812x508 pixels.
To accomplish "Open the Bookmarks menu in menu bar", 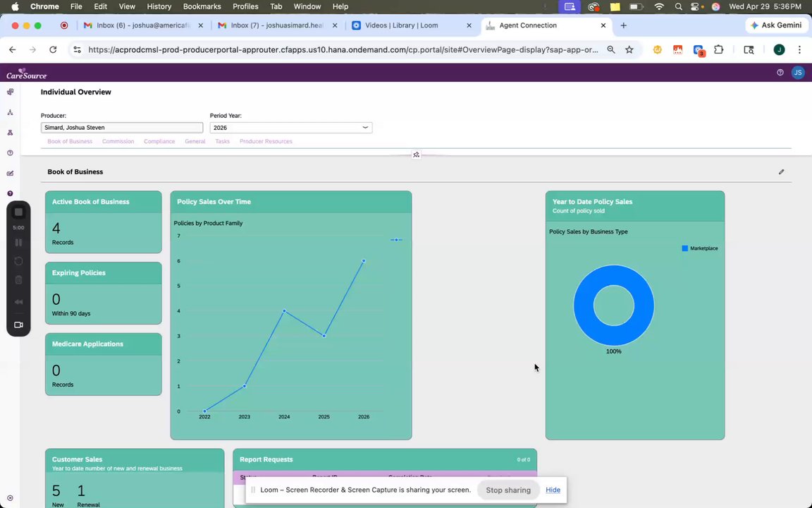I will point(202,7).
